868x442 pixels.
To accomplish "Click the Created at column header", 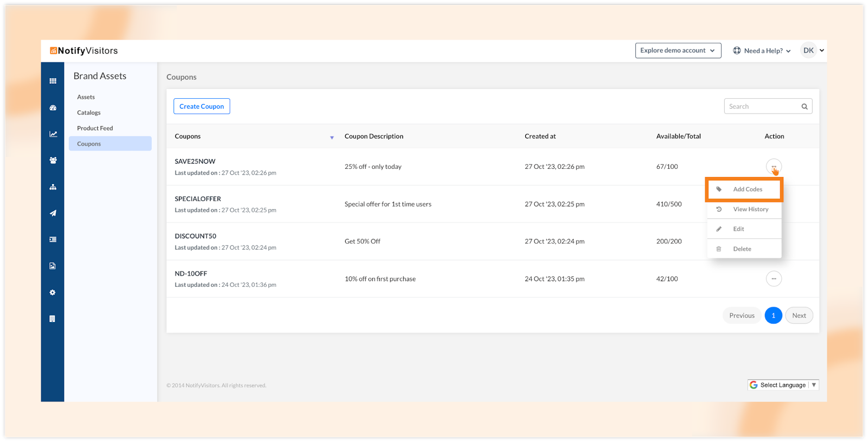I will (540, 136).
